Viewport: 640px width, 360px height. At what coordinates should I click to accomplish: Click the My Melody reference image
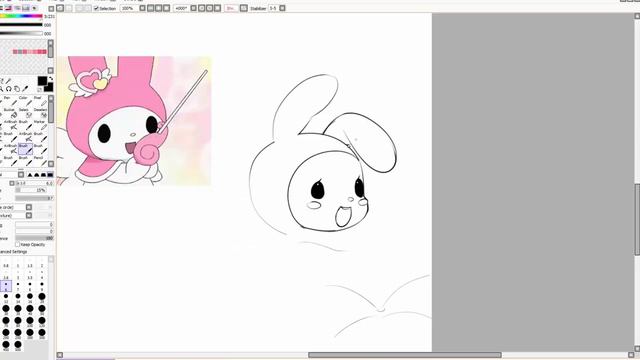pos(134,120)
